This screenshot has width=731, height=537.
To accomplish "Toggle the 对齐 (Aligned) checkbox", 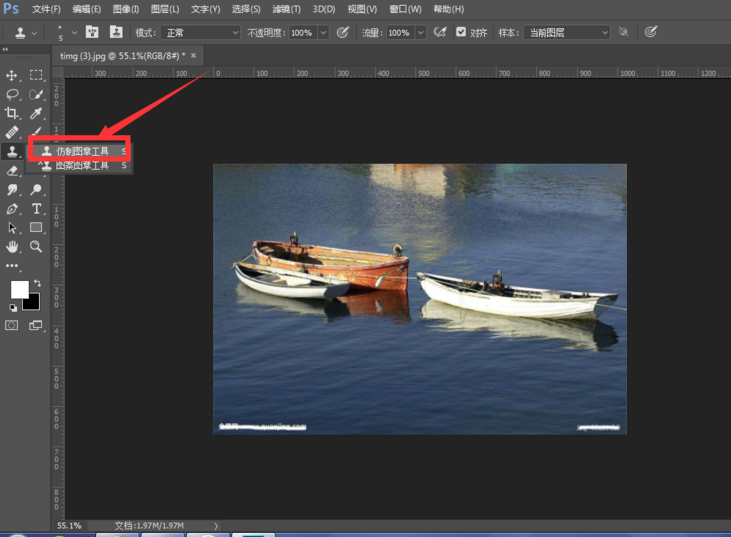I will [x=461, y=32].
